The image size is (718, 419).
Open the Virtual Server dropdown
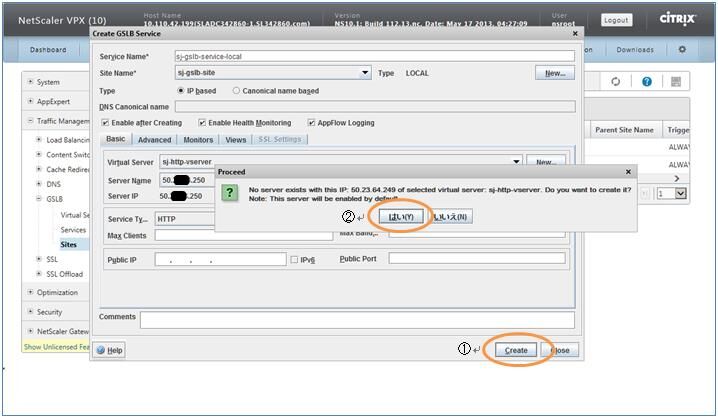click(516, 162)
